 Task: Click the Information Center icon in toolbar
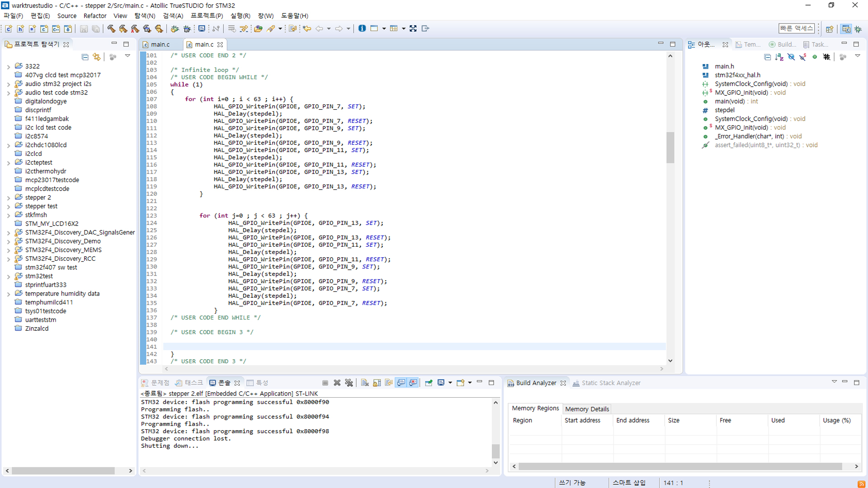point(362,28)
